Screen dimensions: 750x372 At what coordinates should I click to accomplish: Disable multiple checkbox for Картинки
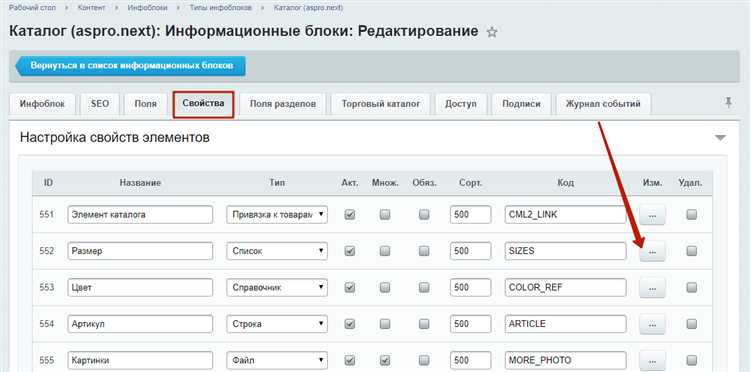tap(385, 360)
